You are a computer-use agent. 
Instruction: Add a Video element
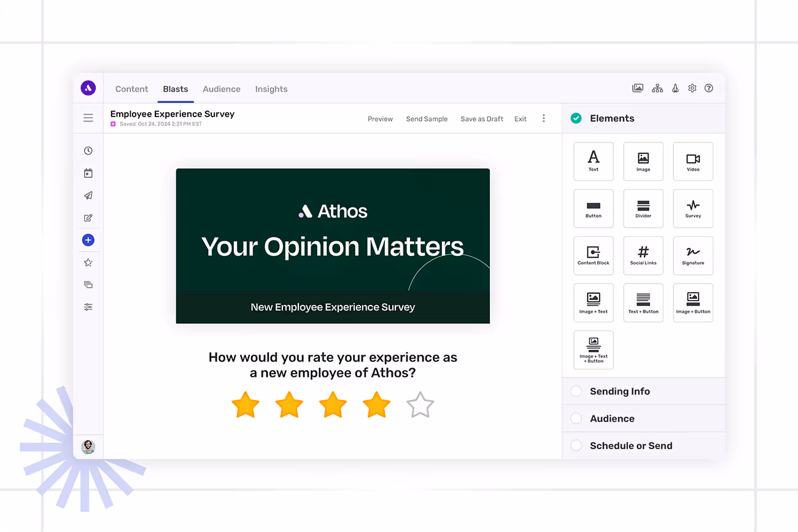point(693,161)
